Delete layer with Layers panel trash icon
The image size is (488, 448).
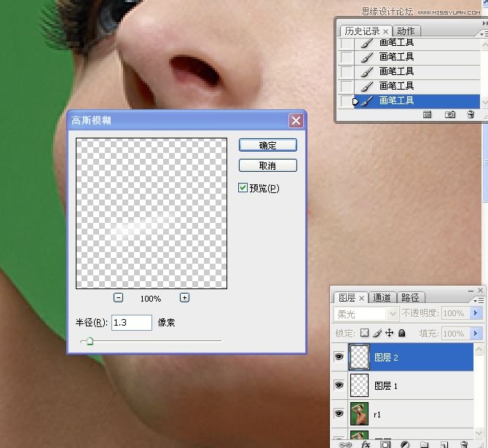click(464, 444)
